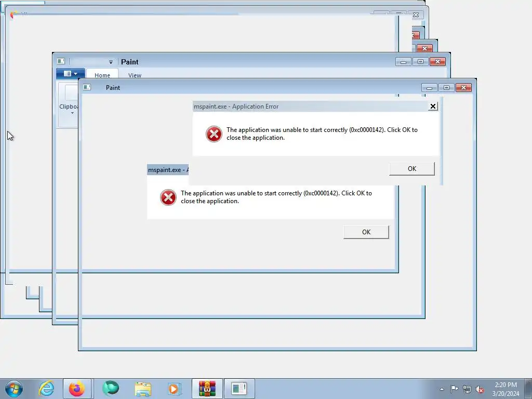
Task: Open the Windows Start menu
Action: pos(14,389)
